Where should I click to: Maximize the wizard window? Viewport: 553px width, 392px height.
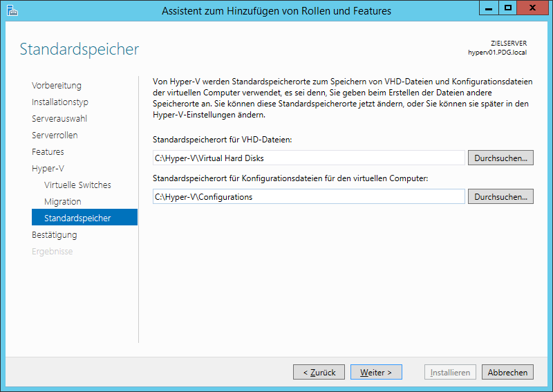pos(509,8)
